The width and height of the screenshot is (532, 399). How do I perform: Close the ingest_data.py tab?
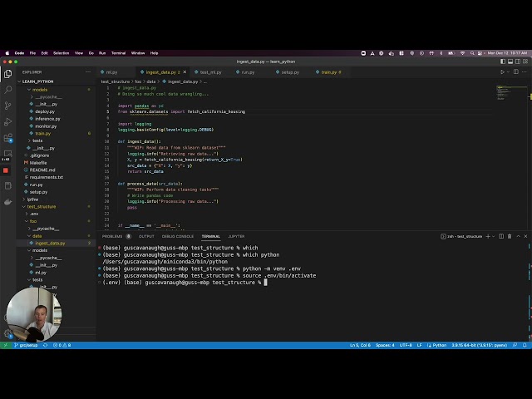pos(185,72)
